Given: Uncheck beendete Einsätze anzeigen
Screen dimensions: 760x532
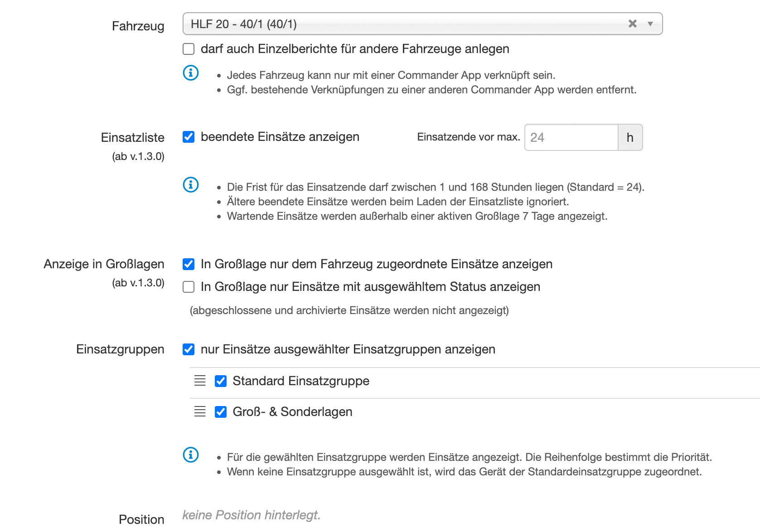Looking at the screenshot, I should pos(189,137).
